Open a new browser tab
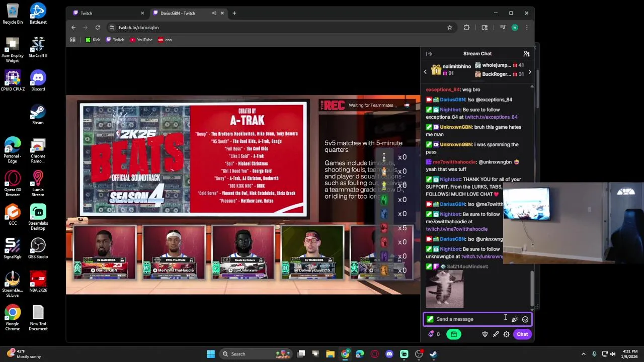Viewport: 644px width, 362px height. click(234, 13)
